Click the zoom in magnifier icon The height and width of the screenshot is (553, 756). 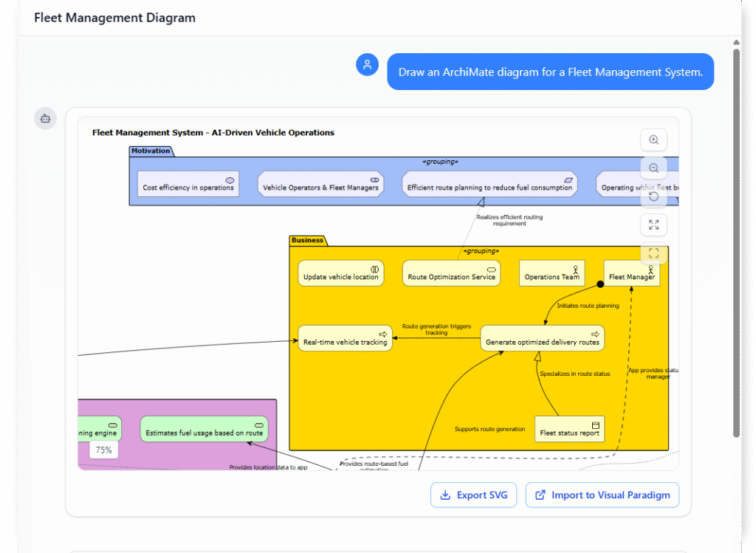653,140
